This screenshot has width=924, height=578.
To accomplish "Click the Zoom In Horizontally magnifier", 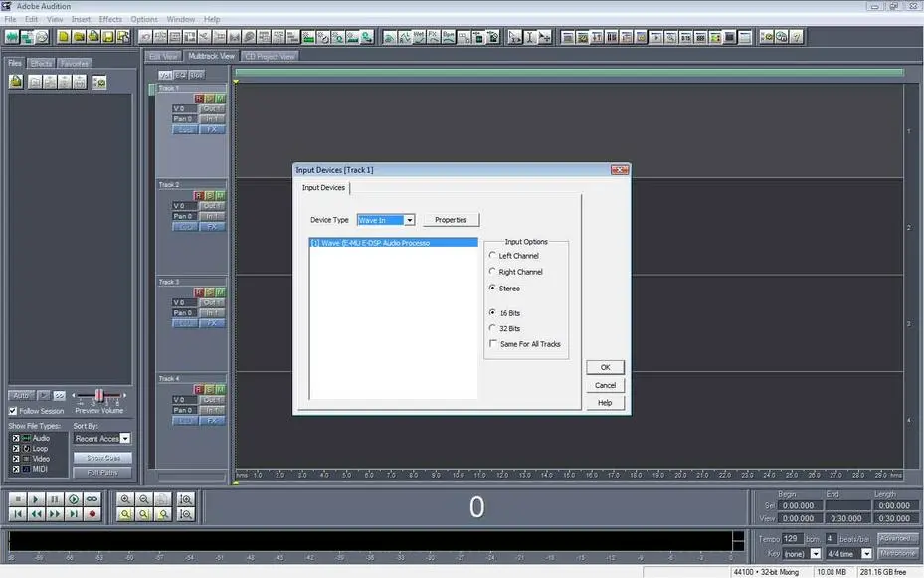I will point(125,499).
